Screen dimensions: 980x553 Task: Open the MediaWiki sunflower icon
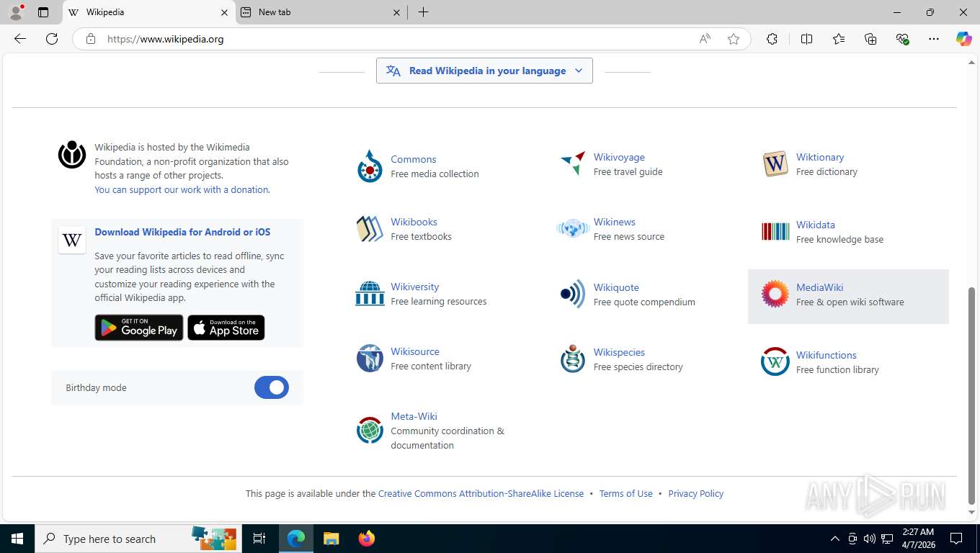point(775,294)
